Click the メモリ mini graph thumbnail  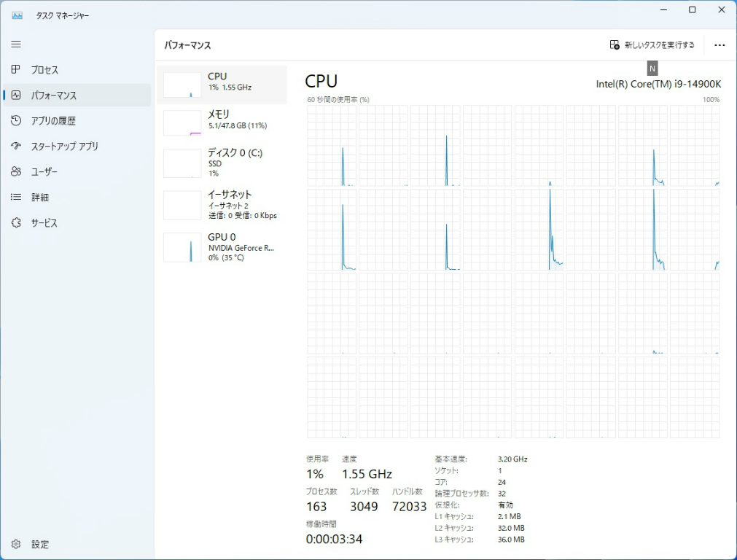(182, 122)
